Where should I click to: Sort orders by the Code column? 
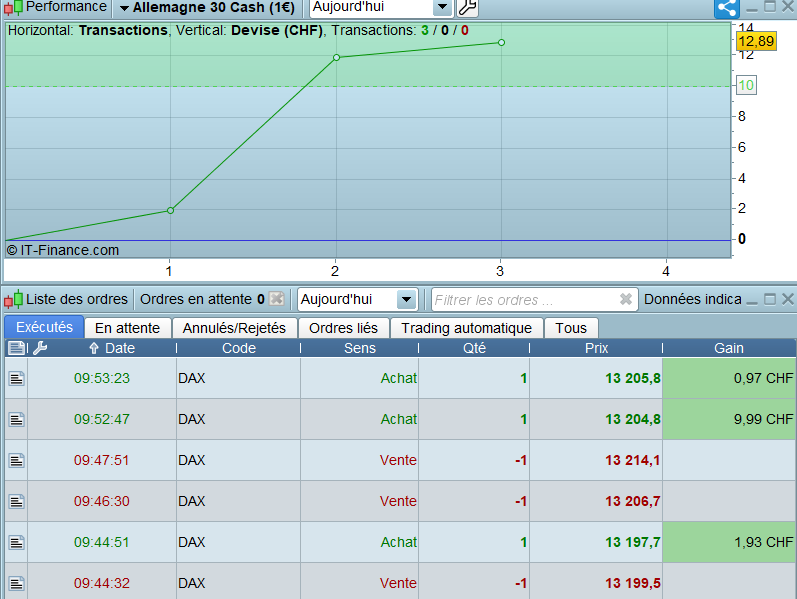point(238,348)
